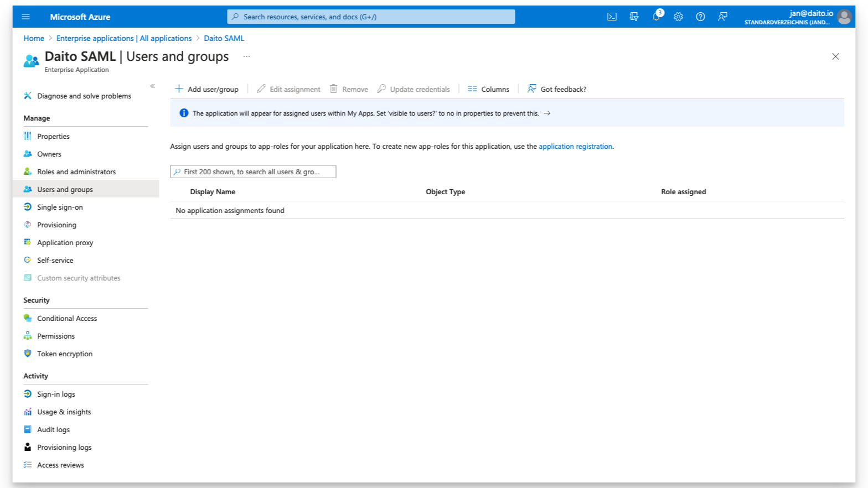This screenshot has width=868, height=488.
Task: Click Add user/group button
Action: tap(206, 89)
